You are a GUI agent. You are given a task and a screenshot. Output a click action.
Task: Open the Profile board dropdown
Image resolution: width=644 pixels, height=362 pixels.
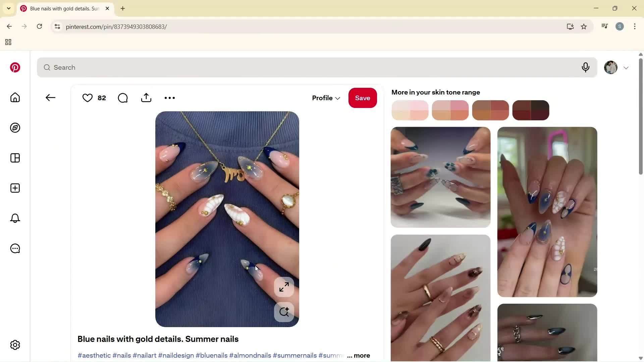coord(326,98)
